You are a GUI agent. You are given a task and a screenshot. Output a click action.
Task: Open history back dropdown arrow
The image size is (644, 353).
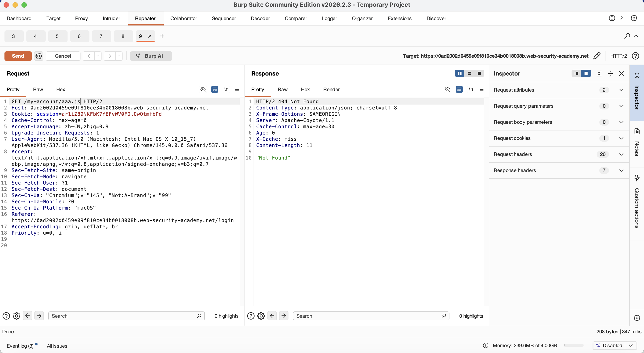[x=98, y=56]
